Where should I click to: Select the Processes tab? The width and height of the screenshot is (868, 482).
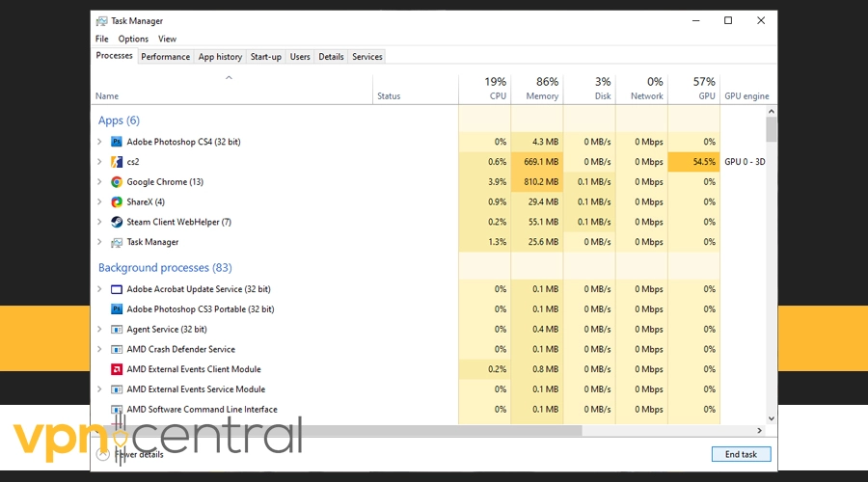point(114,55)
